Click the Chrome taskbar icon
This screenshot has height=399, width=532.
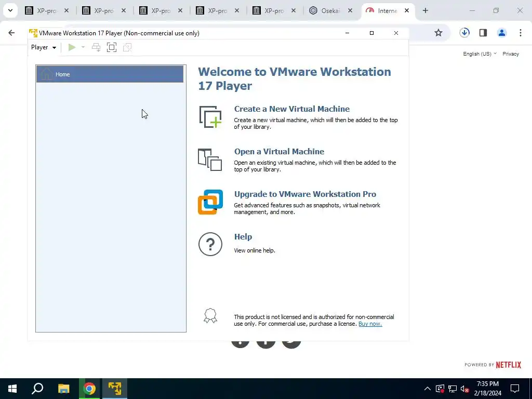pos(89,389)
